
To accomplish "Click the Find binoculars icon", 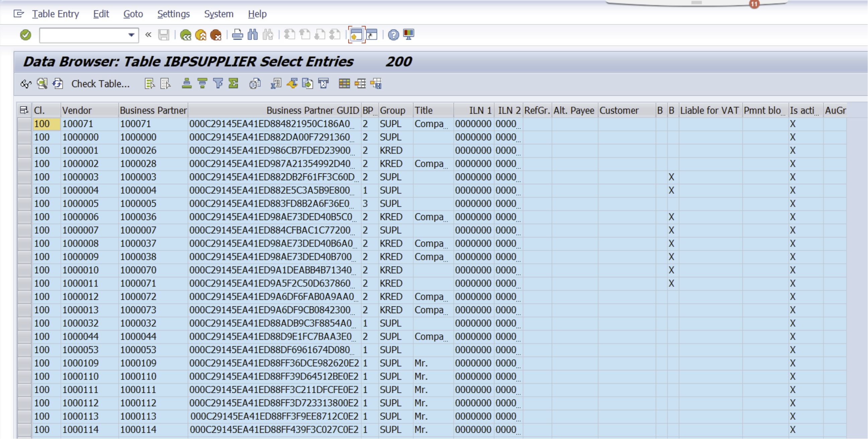I will 252,35.
